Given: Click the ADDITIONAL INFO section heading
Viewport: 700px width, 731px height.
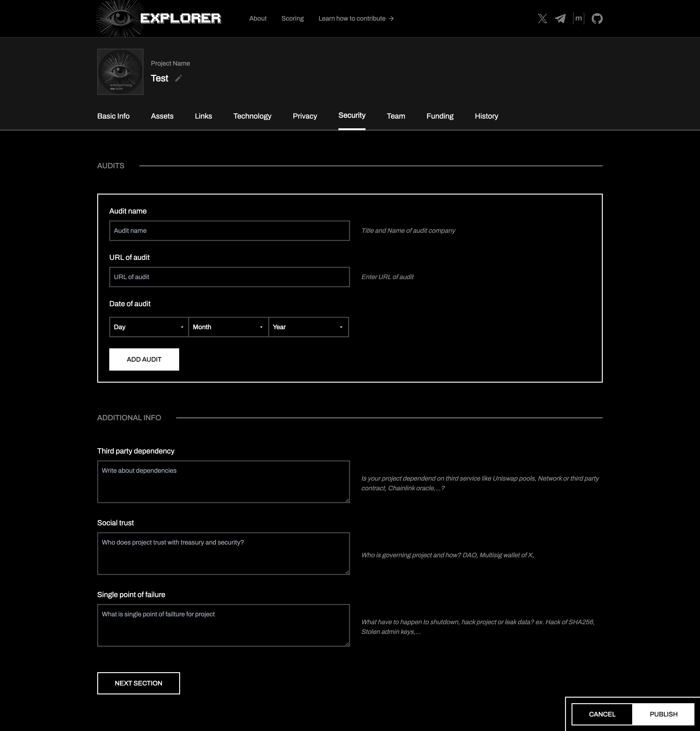Looking at the screenshot, I should click(129, 418).
